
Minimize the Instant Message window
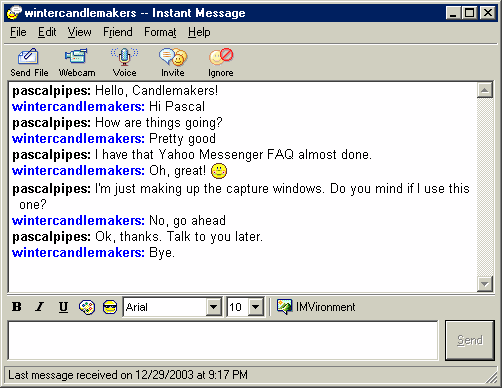click(x=453, y=13)
